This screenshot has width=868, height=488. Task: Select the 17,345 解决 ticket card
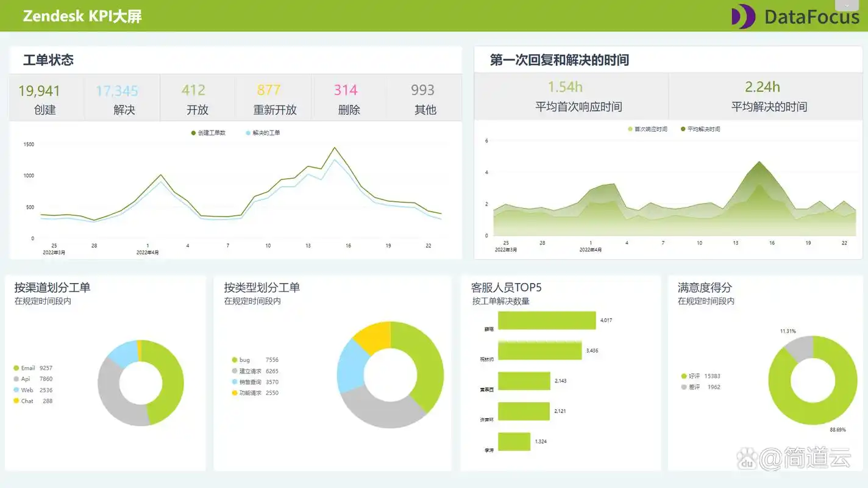[x=123, y=99]
